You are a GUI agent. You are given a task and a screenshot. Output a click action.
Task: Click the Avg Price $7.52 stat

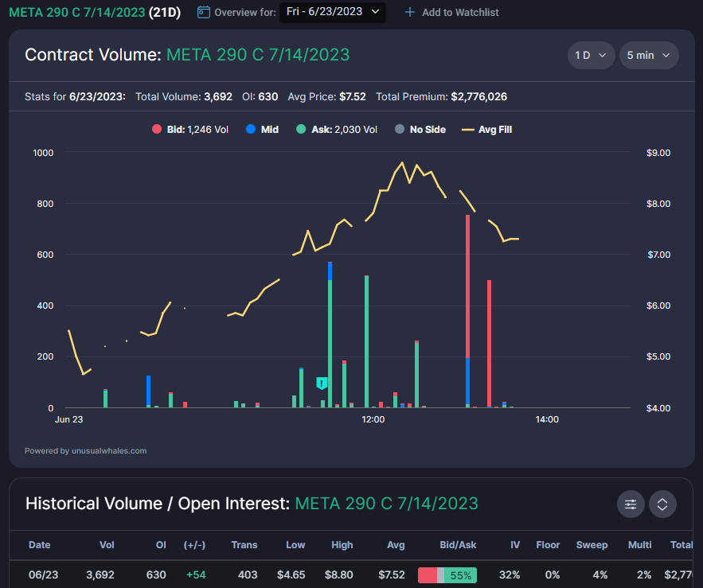point(327,97)
